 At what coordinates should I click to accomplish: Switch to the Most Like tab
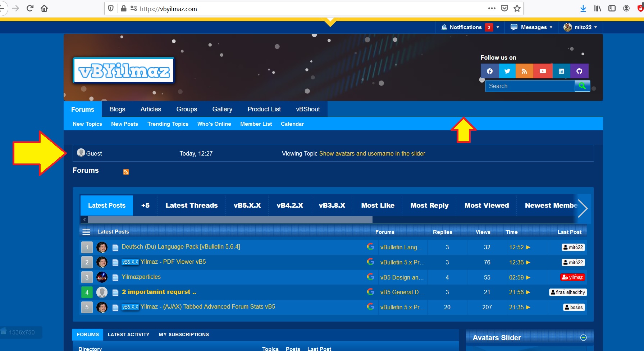[x=378, y=205]
